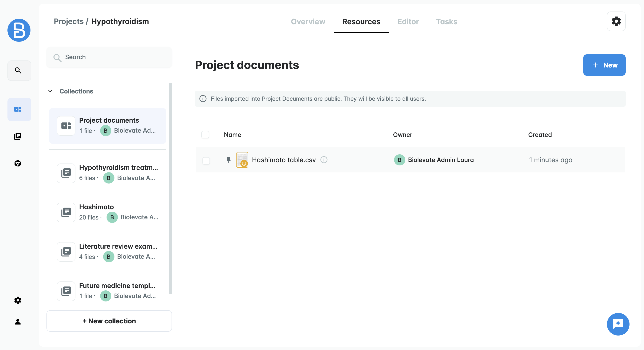This screenshot has height=350, width=644.
Task: Click the Biolevate logo icon
Action: pos(19,30)
